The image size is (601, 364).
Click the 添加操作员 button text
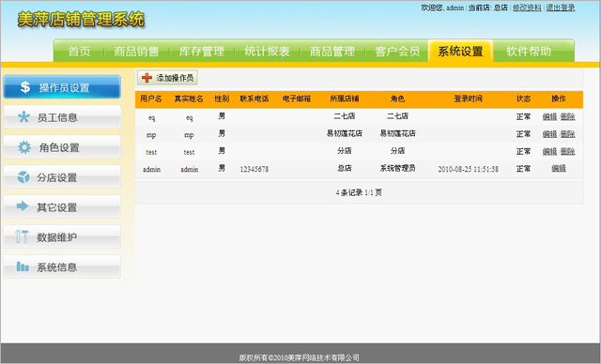click(175, 78)
